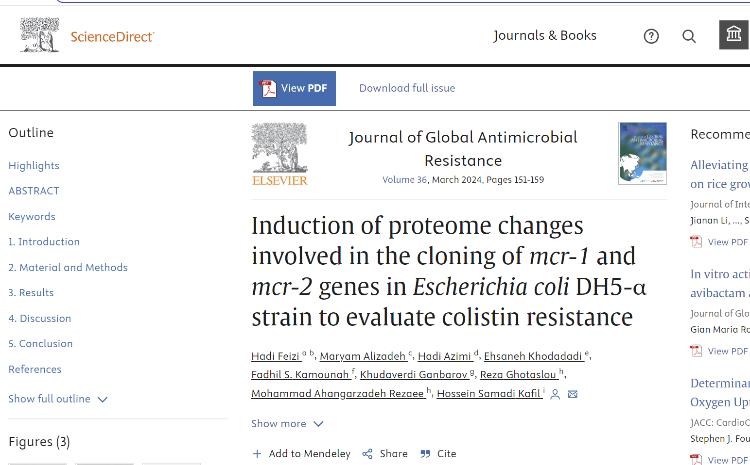Expand Show more author details

(285, 424)
